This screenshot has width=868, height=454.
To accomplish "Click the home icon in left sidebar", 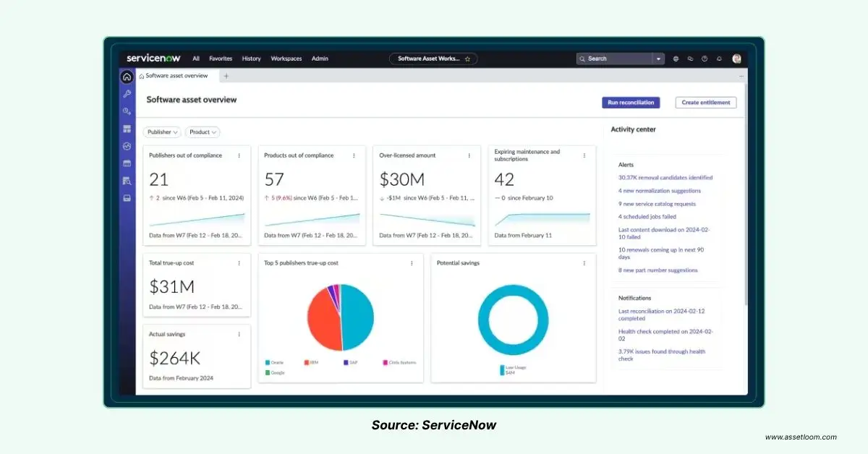I will [x=127, y=77].
